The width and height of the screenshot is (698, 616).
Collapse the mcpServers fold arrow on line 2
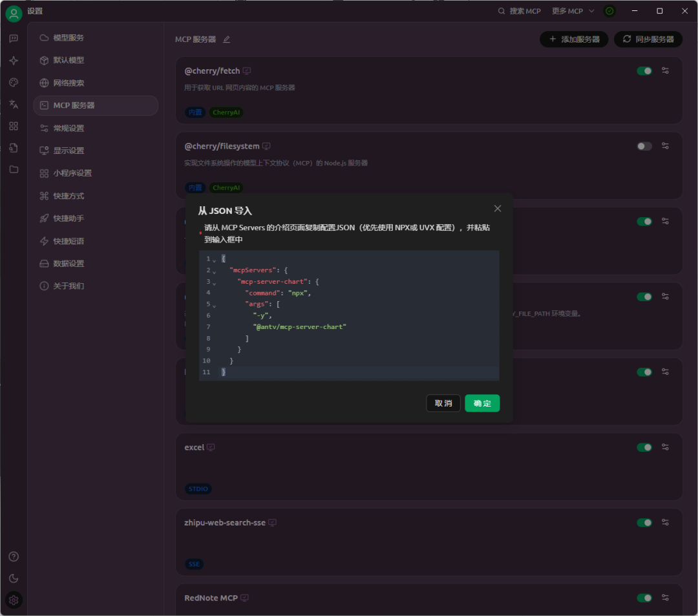point(215,271)
